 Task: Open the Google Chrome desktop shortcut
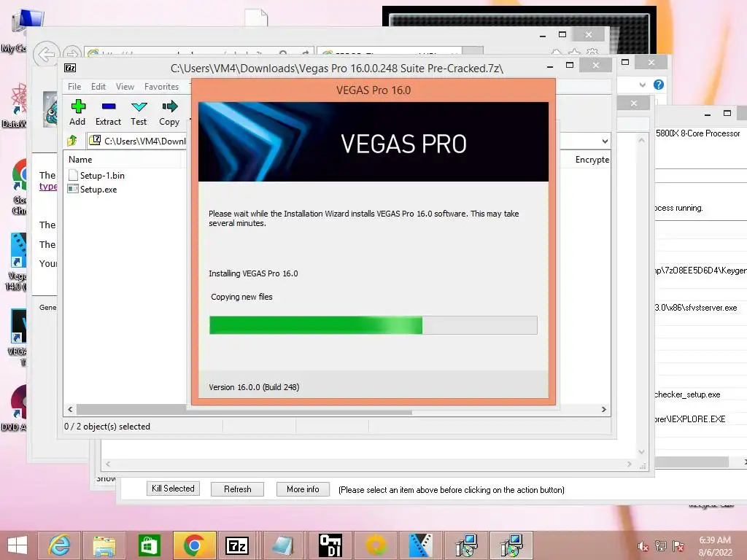tap(19, 187)
